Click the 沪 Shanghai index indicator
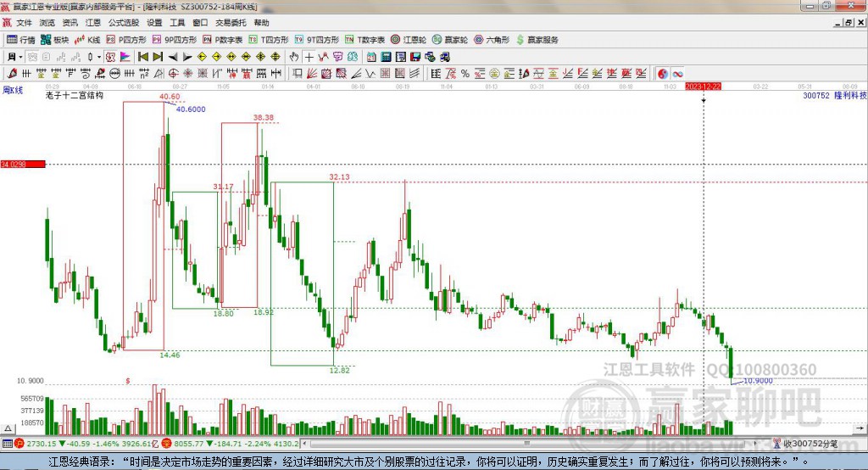This screenshot has height=470, width=868. coord(19,444)
